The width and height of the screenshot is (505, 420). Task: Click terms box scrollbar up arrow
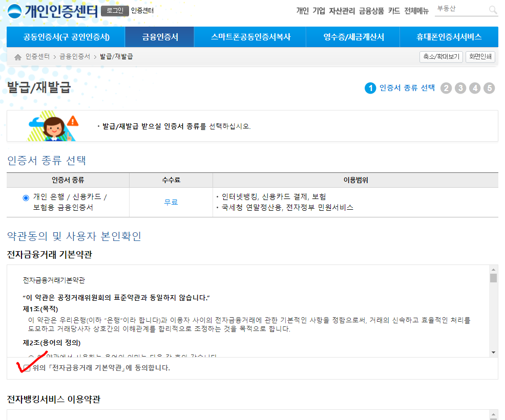tap(493, 270)
